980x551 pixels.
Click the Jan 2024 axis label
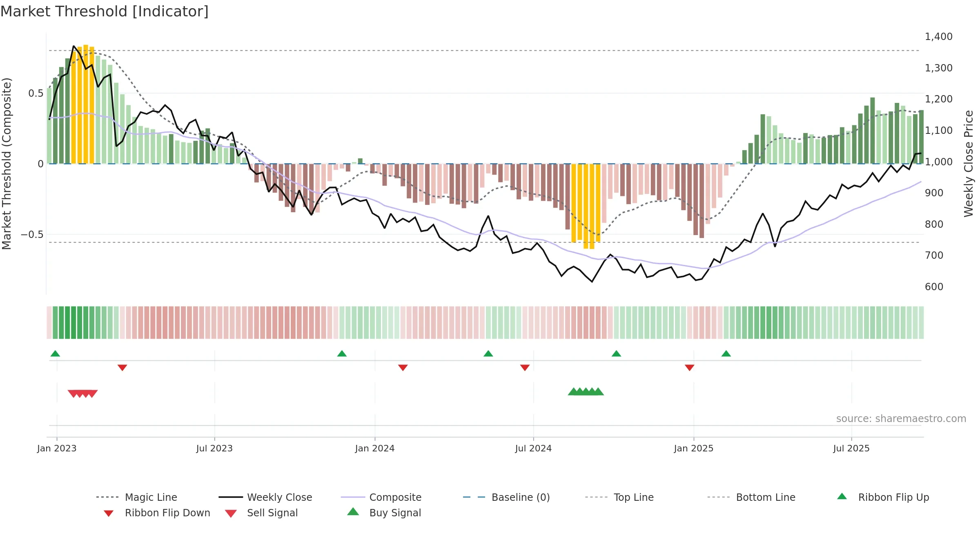[375, 448]
